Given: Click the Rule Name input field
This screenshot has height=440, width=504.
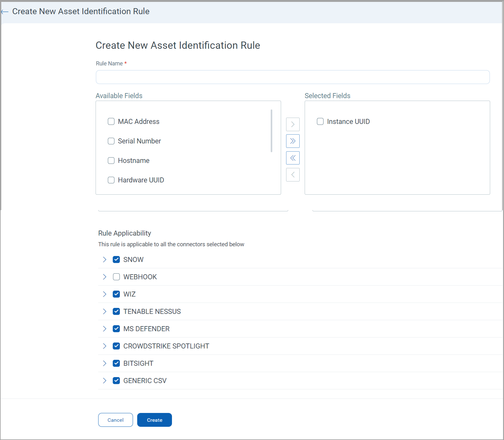Looking at the screenshot, I should point(292,77).
